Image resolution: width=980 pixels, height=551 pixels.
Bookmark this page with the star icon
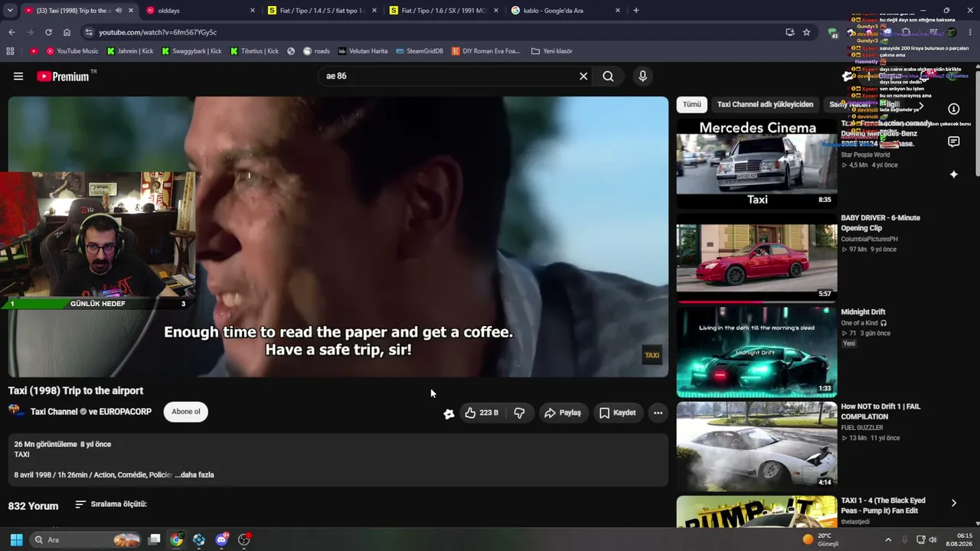click(x=806, y=32)
